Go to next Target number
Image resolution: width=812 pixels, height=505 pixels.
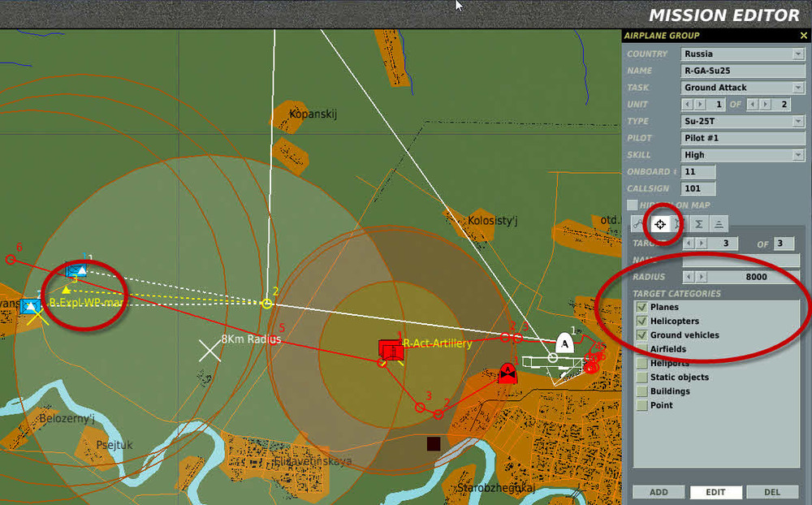(x=702, y=243)
